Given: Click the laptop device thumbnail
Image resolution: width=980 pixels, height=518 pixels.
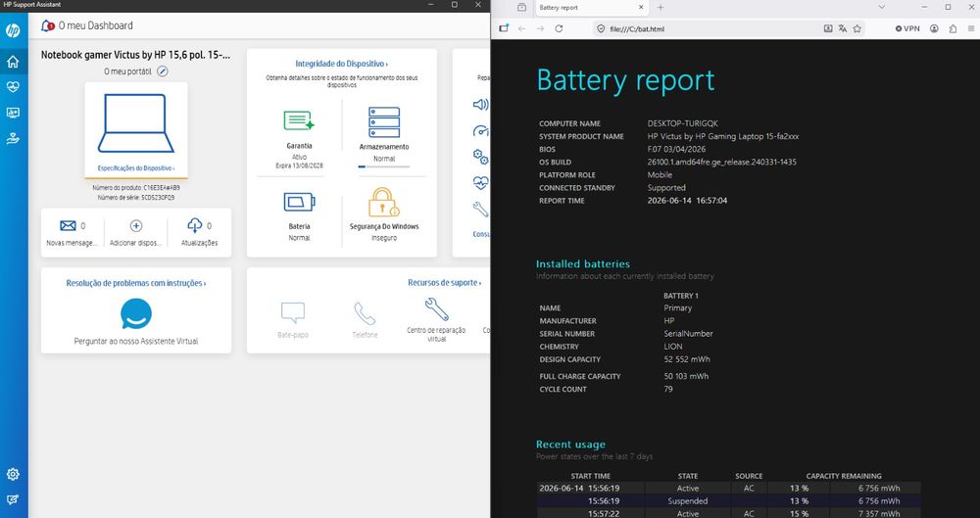Looking at the screenshot, I should [135, 123].
